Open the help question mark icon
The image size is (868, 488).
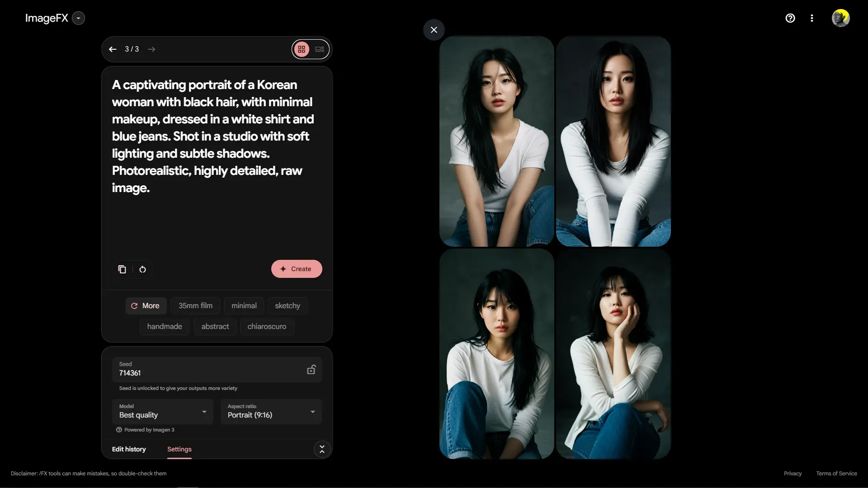[790, 18]
